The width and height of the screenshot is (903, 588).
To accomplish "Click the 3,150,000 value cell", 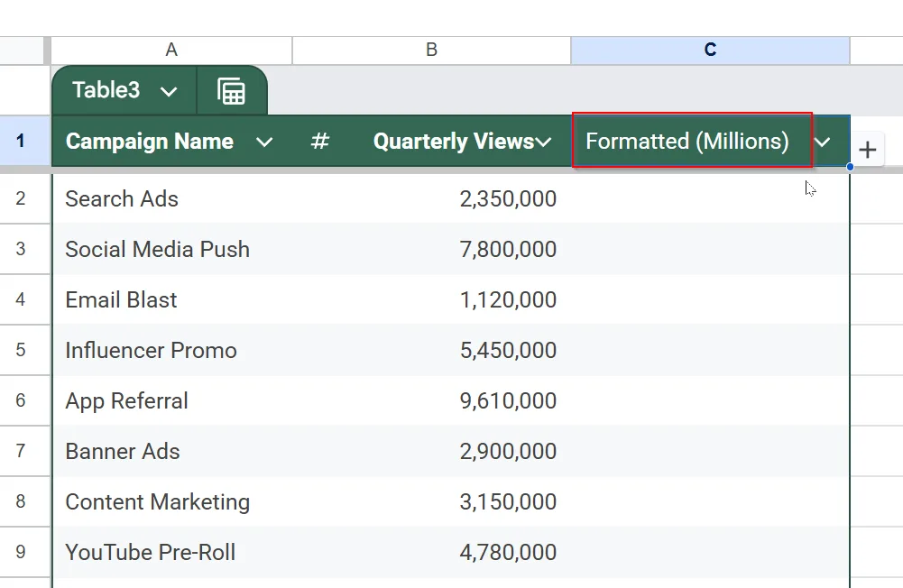I will point(432,501).
